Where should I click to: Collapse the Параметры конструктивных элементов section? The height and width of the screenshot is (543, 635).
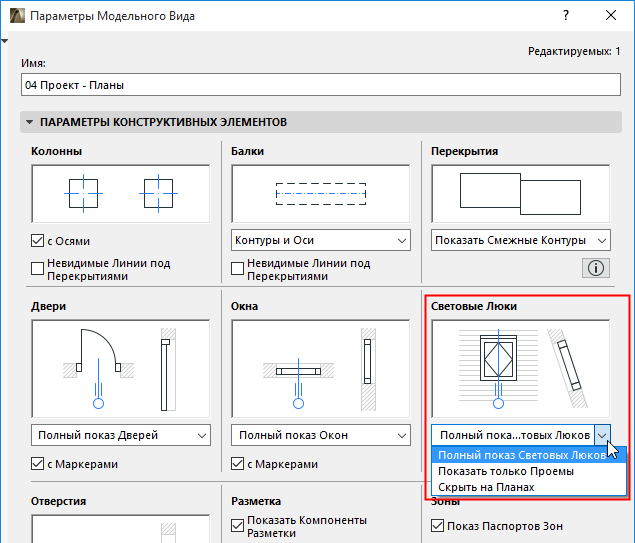click(x=28, y=122)
